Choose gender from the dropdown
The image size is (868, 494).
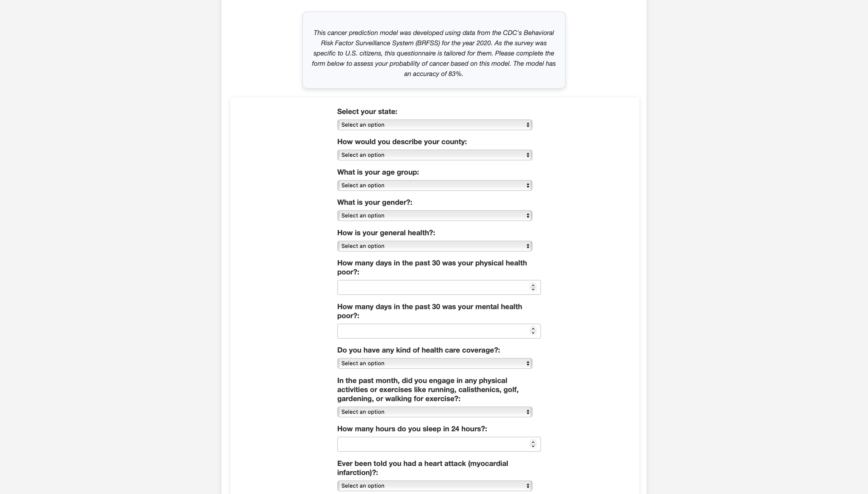pos(434,216)
